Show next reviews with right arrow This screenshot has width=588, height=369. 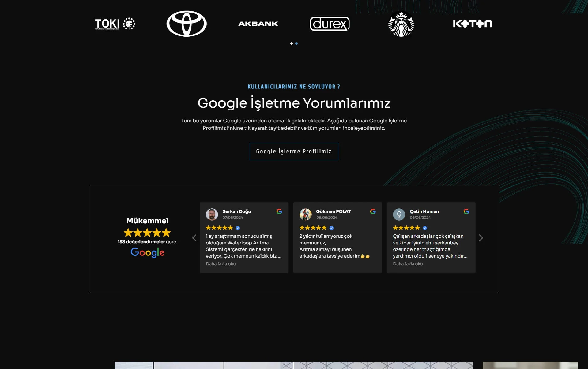(x=481, y=238)
